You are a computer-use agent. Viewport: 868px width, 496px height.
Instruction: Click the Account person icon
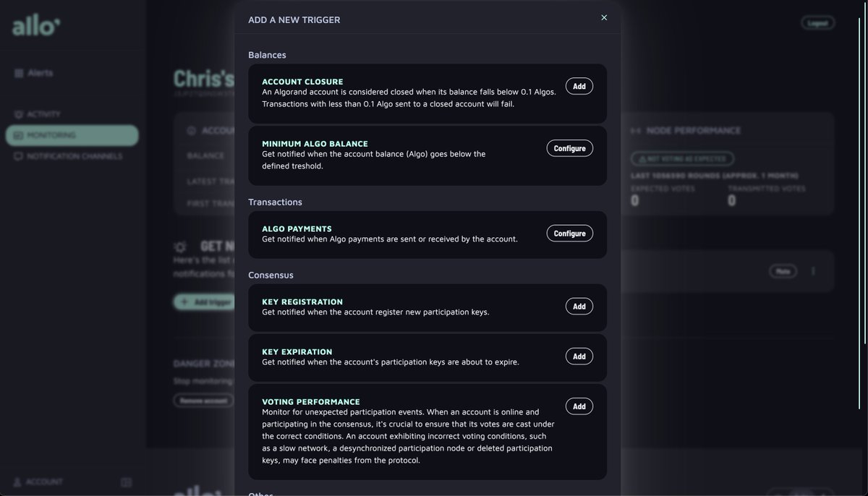point(17,482)
